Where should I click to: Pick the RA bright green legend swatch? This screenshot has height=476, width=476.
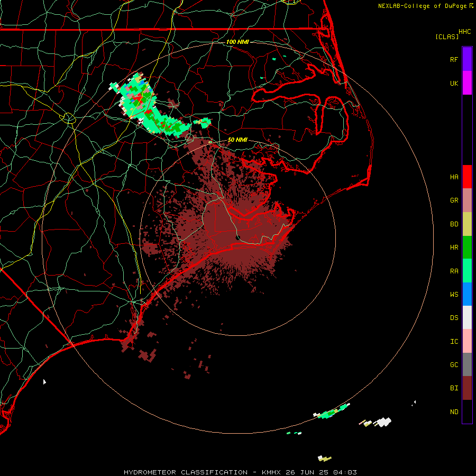467,271
